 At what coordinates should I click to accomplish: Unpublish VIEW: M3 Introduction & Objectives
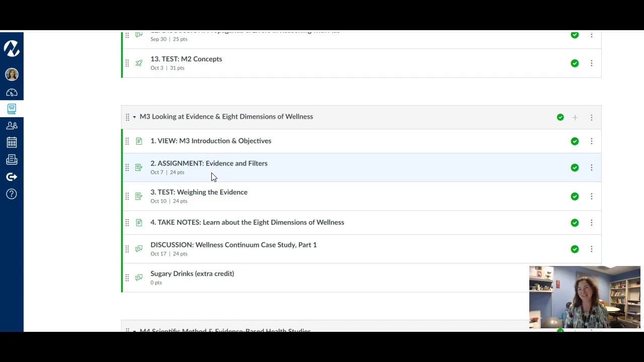click(x=575, y=141)
